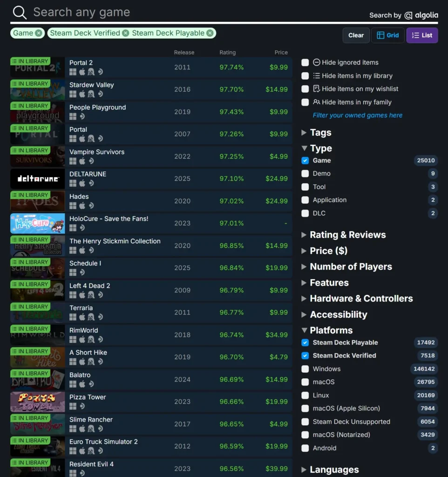Click the Linux icon under Portal
The height and width of the screenshot is (477, 448).
91,139
